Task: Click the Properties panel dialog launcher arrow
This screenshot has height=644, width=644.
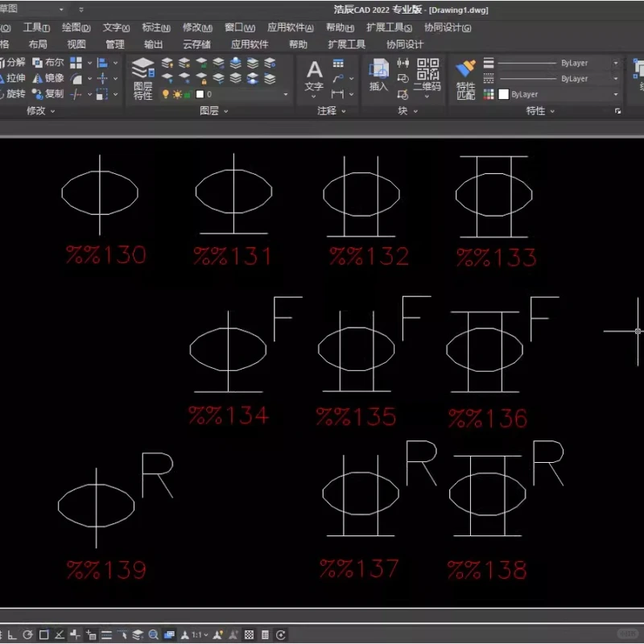Action: 617,111
